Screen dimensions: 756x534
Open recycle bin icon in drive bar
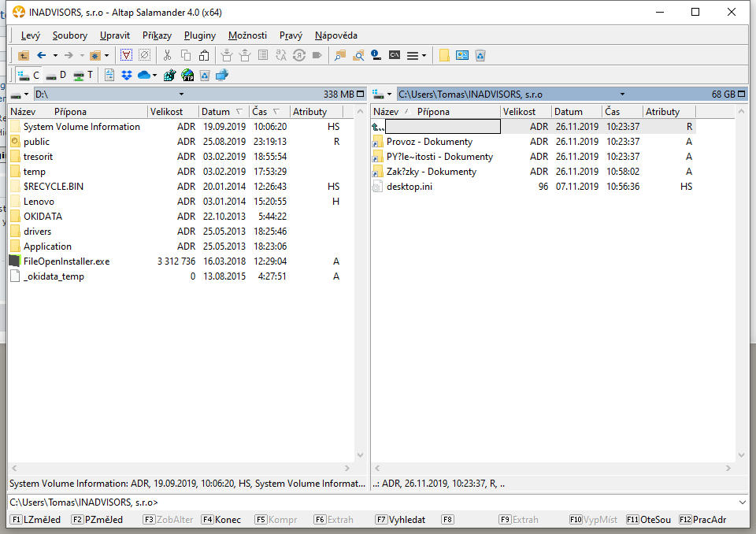[205, 76]
